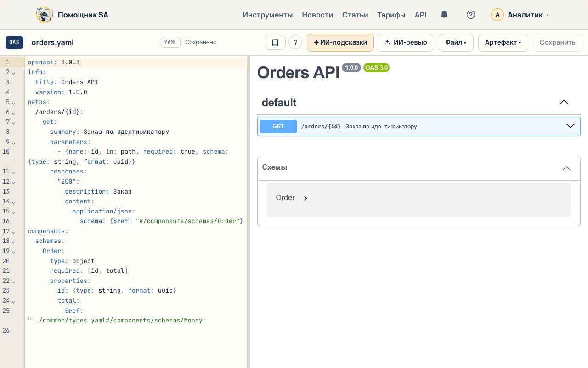Click the summary text Заказ по идентификатору in editor
The width and height of the screenshot is (588, 368).
point(126,132)
